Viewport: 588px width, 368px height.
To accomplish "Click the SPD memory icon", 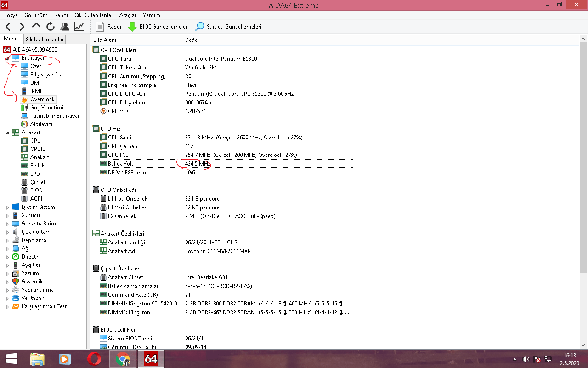I will point(25,174).
